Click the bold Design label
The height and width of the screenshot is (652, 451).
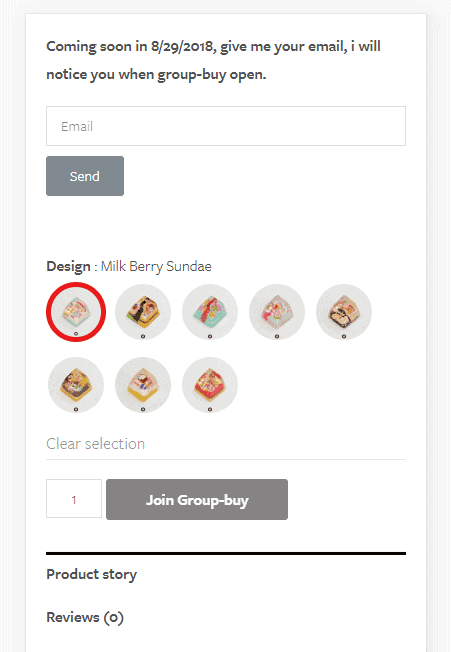(68, 266)
